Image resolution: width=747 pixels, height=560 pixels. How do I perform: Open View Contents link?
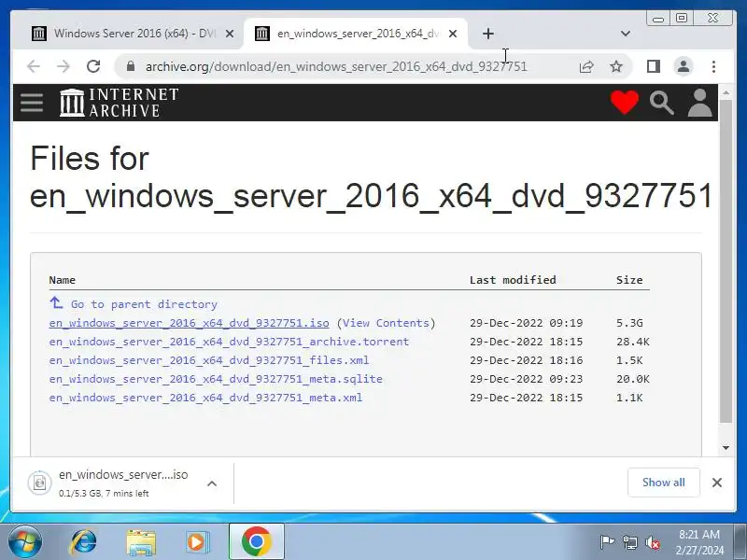click(386, 323)
